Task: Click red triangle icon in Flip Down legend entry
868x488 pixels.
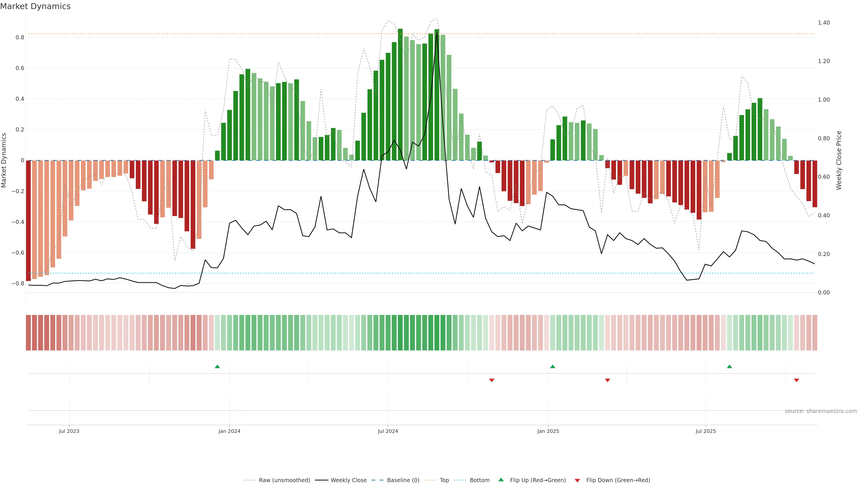Action: pyautogui.click(x=578, y=481)
